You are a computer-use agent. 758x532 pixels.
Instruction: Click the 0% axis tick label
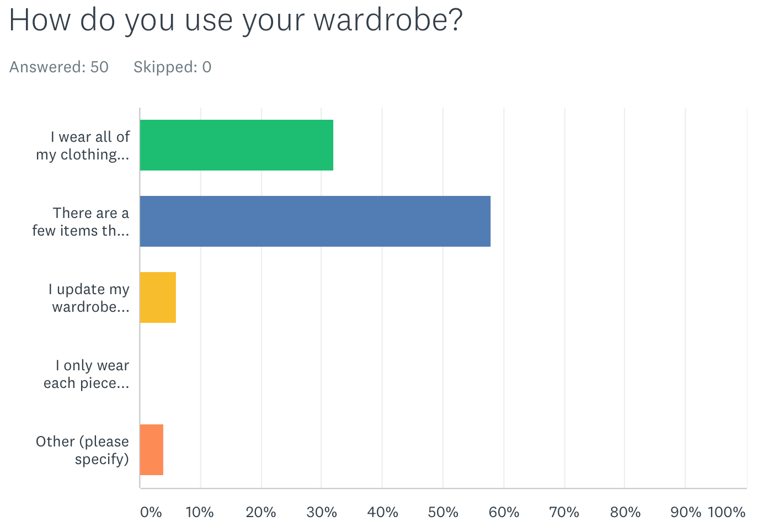pyautogui.click(x=151, y=512)
